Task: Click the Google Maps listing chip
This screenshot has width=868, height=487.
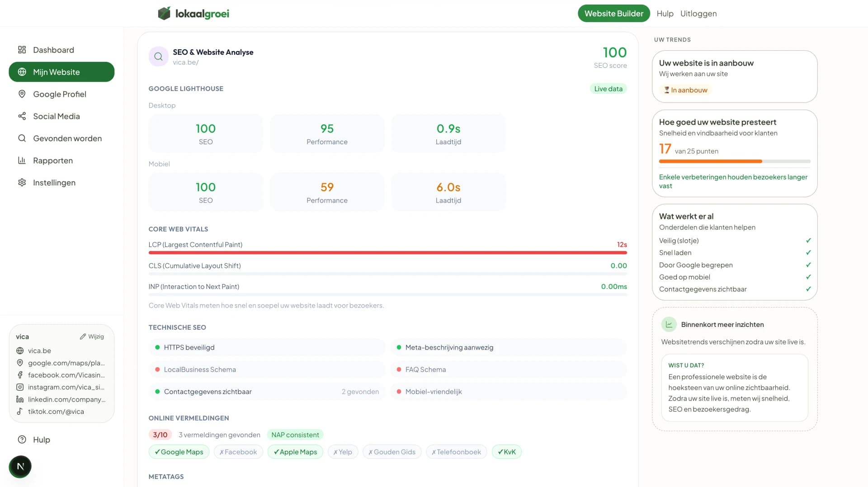Action: tap(179, 452)
